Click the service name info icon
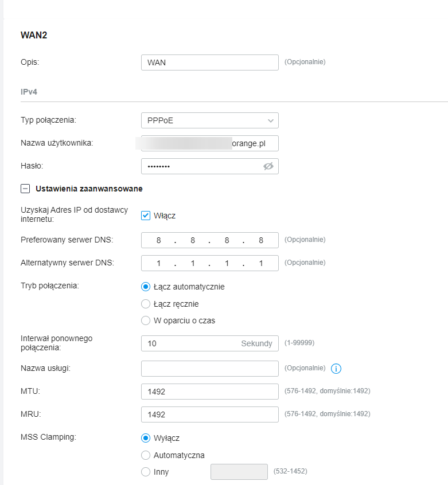Viewport: 448px width, 485px height. coord(337,368)
